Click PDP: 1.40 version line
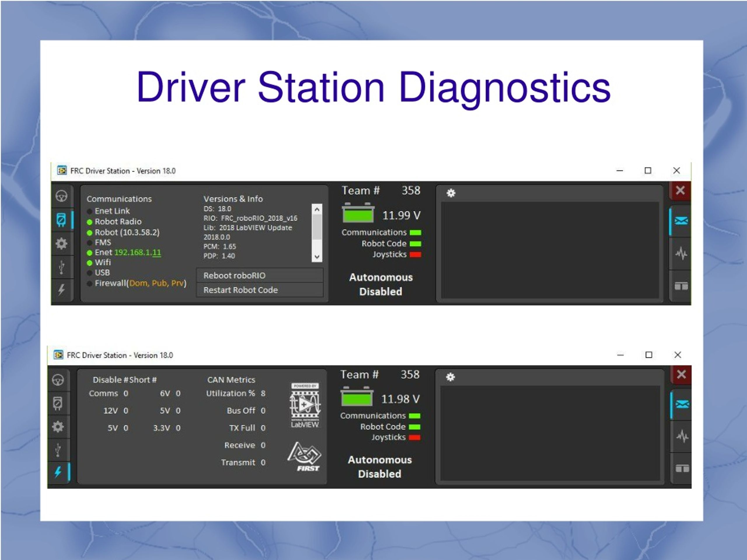The height and width of the screenshot is (560, 747). click(x=219, y=256)
